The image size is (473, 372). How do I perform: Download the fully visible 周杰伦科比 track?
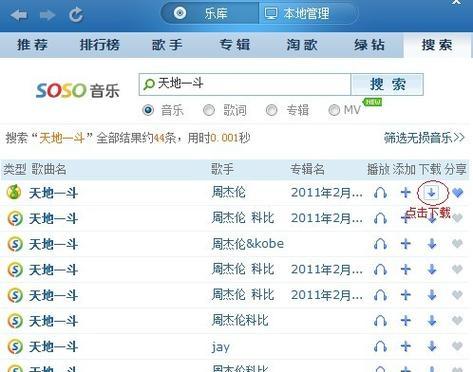(432, 321)
